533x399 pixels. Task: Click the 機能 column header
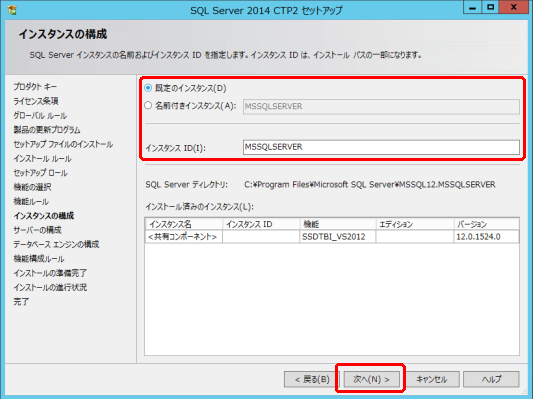tap(338, 224)
